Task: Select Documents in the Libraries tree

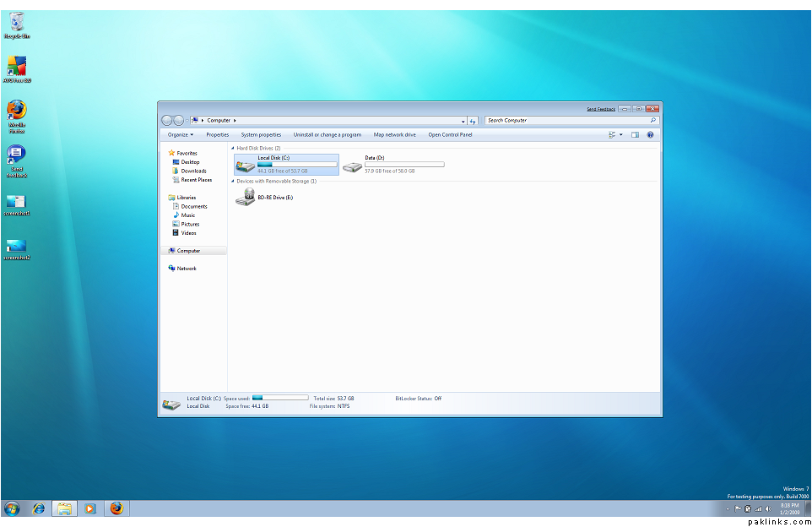Action: point(193,206)
